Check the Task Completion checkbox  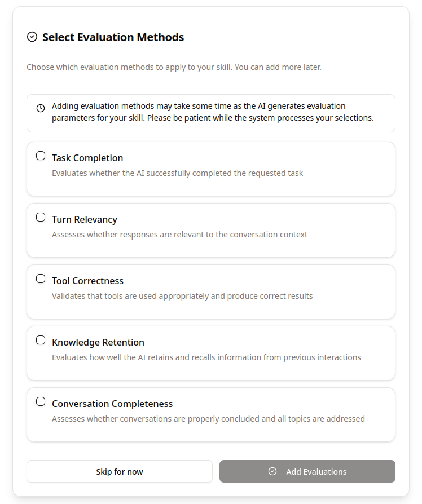pos(40,155)
